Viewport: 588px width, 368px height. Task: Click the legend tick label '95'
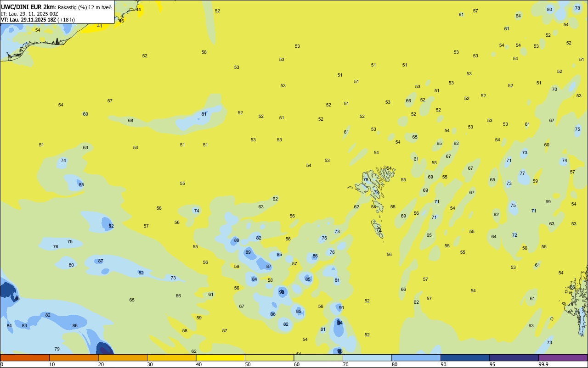tap(492, 364)
